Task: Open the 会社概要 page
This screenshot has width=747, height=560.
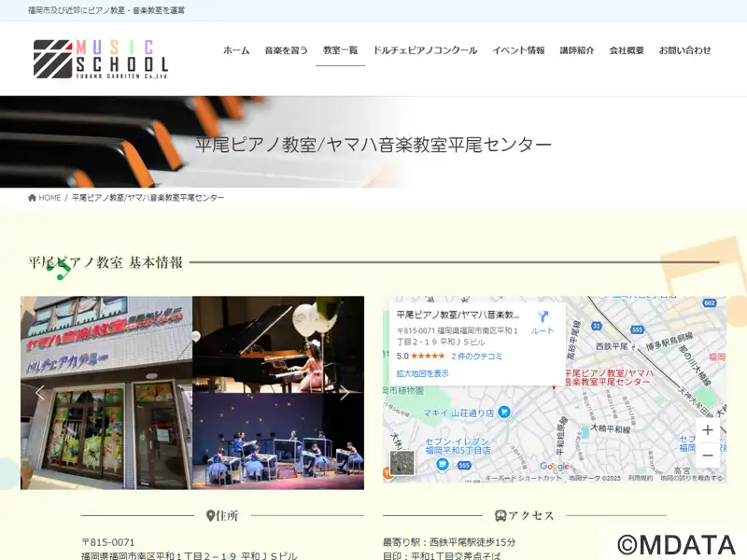Action: click(627, 50)
